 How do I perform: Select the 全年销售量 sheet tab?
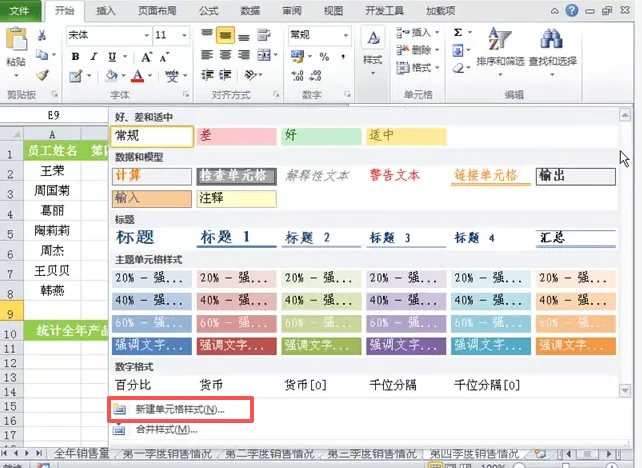82,454
